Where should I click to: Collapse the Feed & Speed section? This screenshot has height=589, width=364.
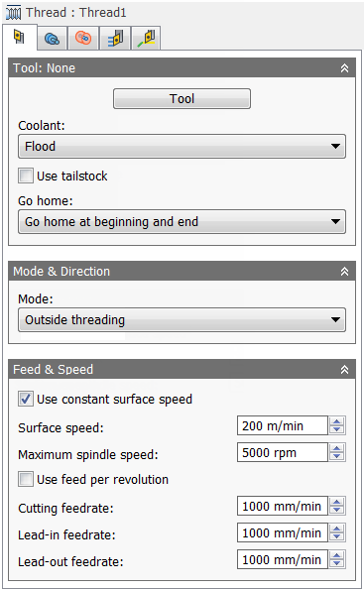pyautogui.click(x=344, y=369)
